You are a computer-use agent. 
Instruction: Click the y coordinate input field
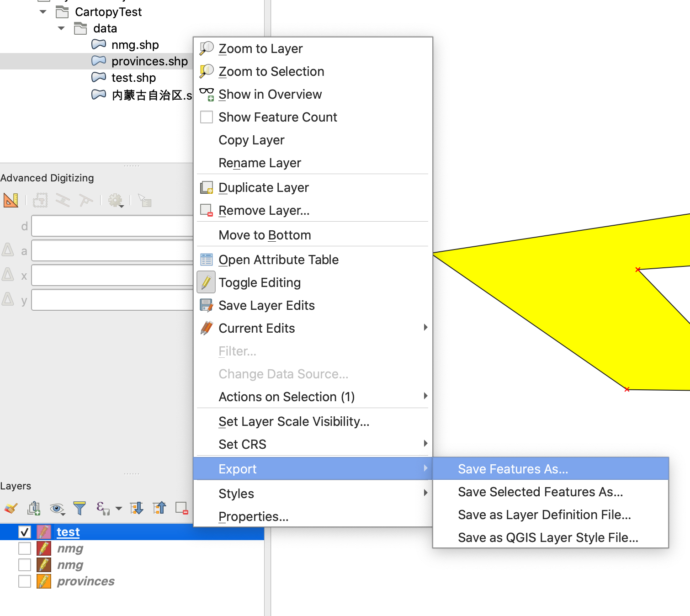click(x=112, y=300)
